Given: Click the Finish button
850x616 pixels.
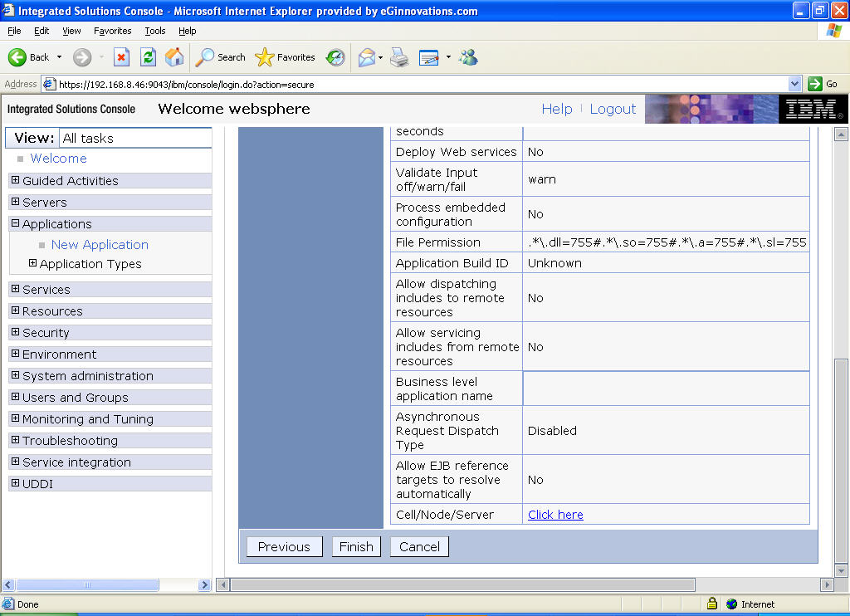Looking at the screenshot, I should (x=356, y=546).
